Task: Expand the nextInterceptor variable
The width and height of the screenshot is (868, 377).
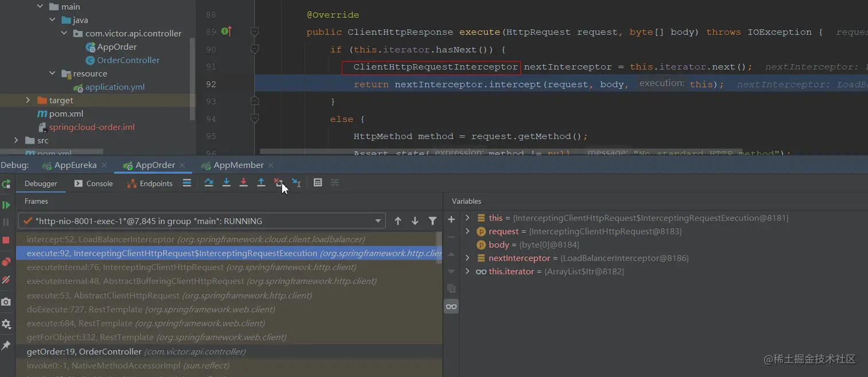Action: click(x=467, y=258)
